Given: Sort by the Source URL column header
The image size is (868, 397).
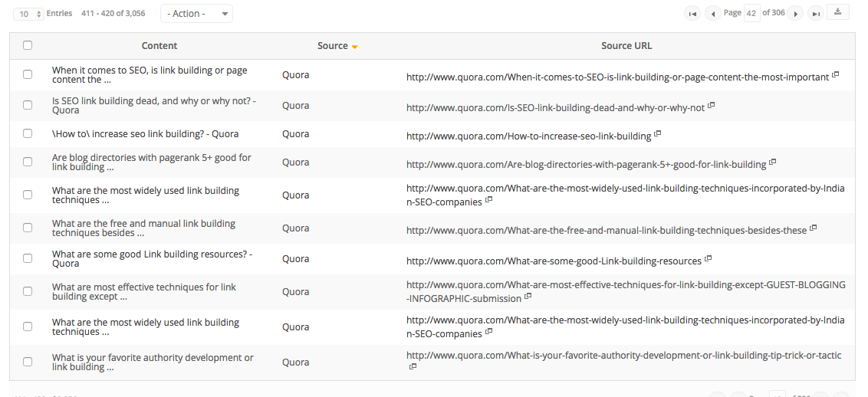Looking at the screenshot, I should pyautogui.click(x=626, y=46).
